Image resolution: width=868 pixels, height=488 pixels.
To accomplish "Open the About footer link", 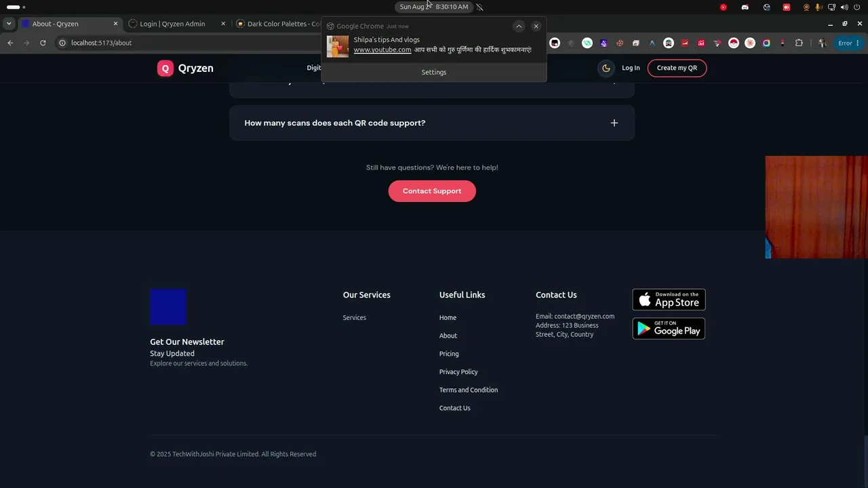I will pyautogui.click(x=448, y=336).
